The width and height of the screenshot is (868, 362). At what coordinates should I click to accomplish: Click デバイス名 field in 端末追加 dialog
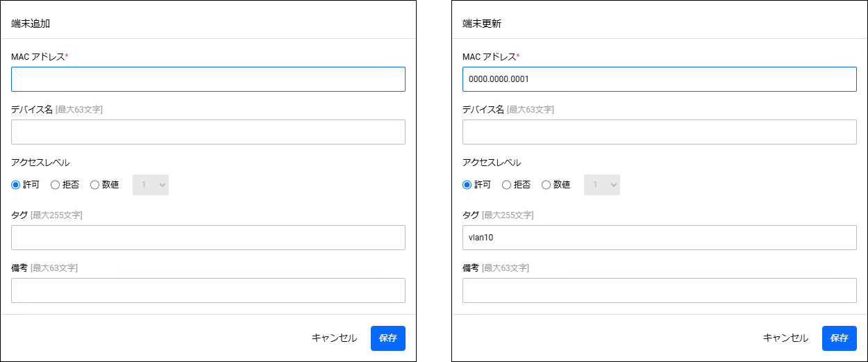pos(208,132)
